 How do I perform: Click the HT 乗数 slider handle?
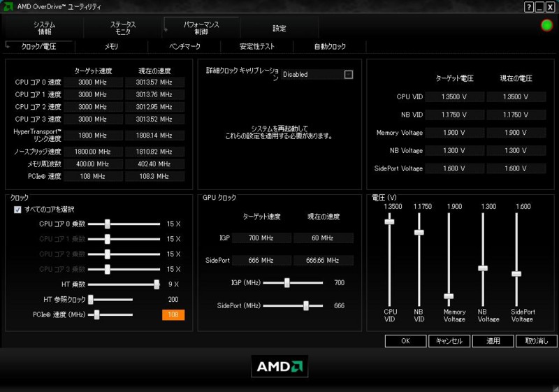(157, 284)
